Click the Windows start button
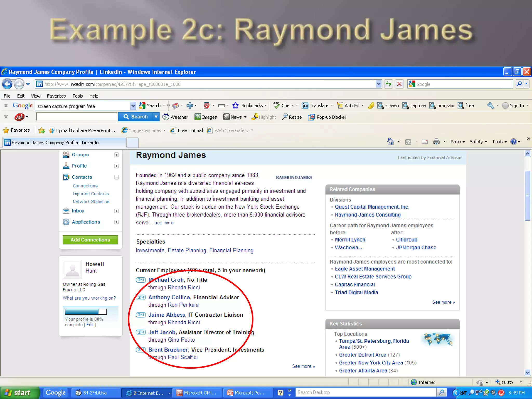The image size is (532, 399). pos(19,393)
